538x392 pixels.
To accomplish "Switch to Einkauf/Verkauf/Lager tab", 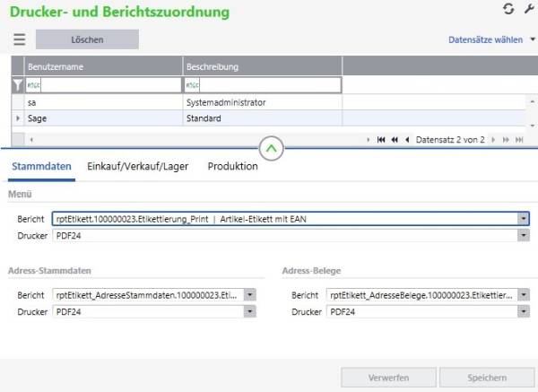I will tap(137, 167).
